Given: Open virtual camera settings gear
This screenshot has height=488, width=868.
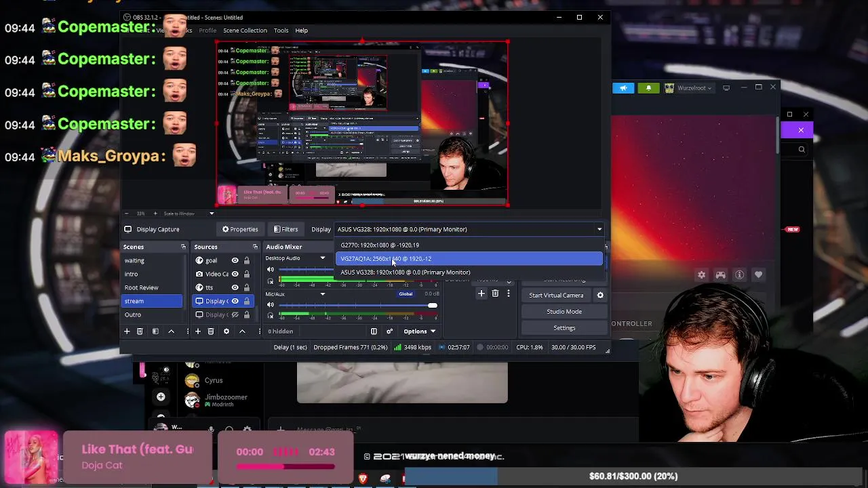Looking at the screenshot, I should click(600, 296).
